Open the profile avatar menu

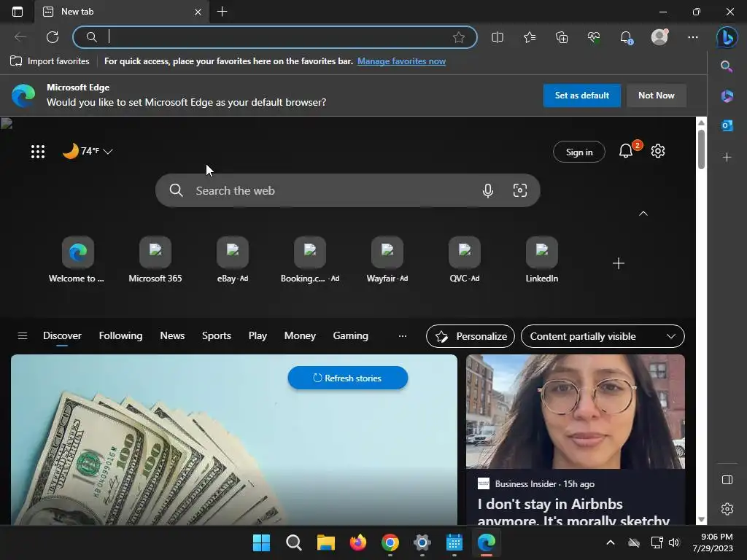(659, 36)
